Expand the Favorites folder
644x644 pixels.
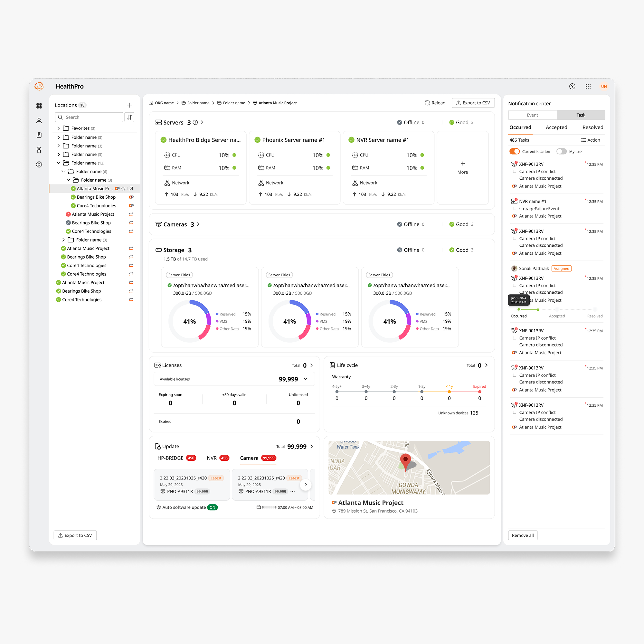click(59, 128)
